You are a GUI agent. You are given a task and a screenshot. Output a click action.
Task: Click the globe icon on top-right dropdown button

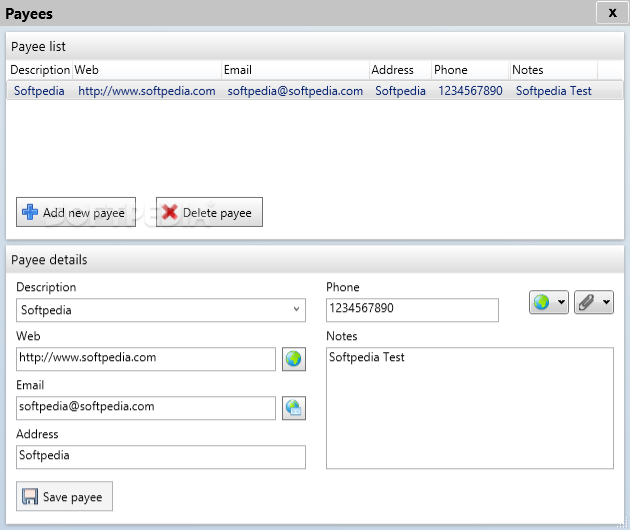(542, 302)
